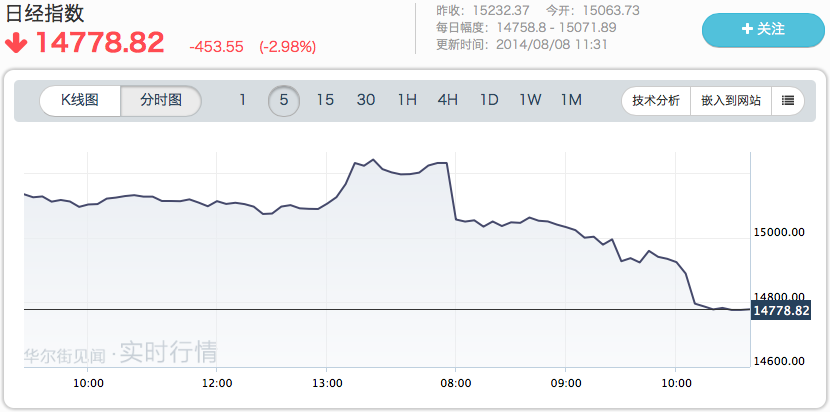Choose the 1H timeframe
The height and width of the screenshot is (412, 830).
(407, 100)
